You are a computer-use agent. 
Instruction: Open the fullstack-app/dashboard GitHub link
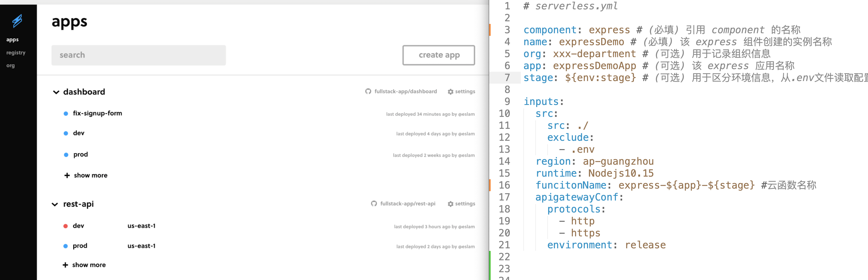tap(405, 91)
